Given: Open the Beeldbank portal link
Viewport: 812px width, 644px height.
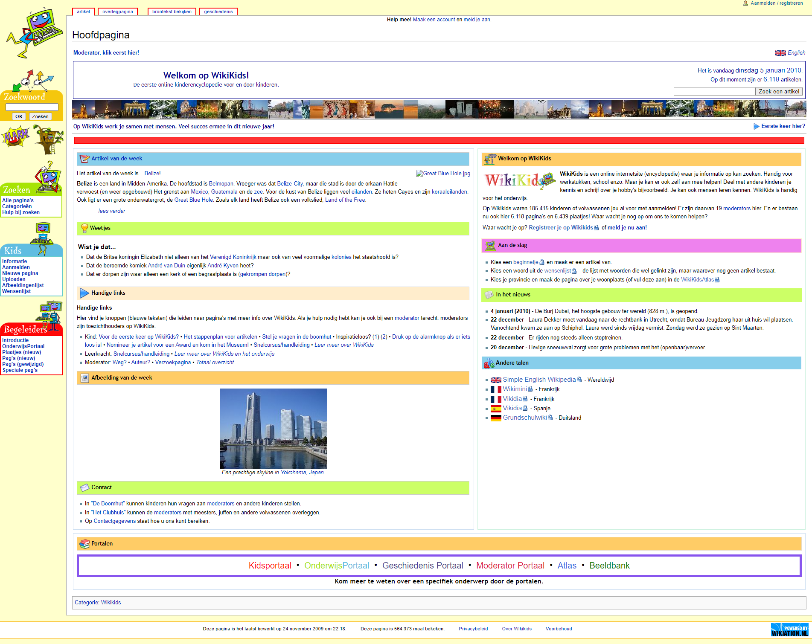Looking at the screenshot, I should pyautogui.click(x=609, y=566).
